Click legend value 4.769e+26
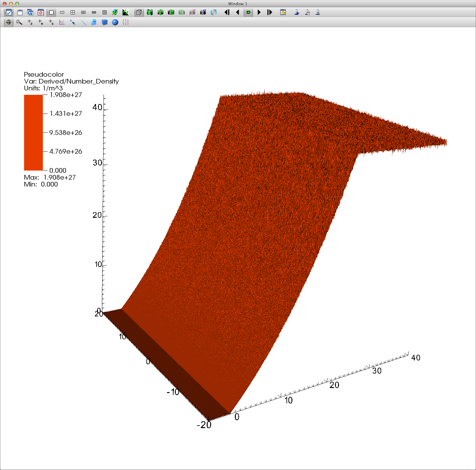 point(66,151)
